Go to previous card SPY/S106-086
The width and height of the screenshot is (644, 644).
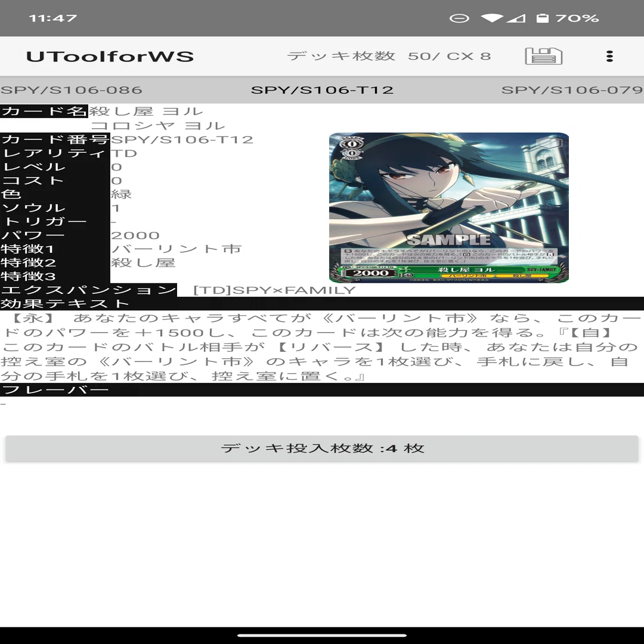click(x=72, y=90)
